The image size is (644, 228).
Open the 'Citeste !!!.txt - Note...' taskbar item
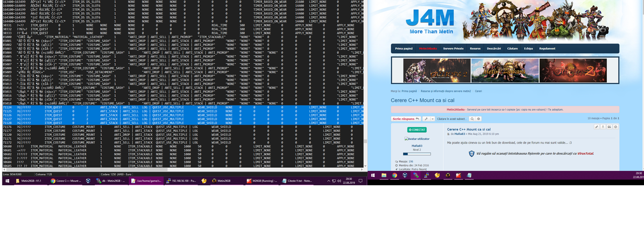point(298,181)
